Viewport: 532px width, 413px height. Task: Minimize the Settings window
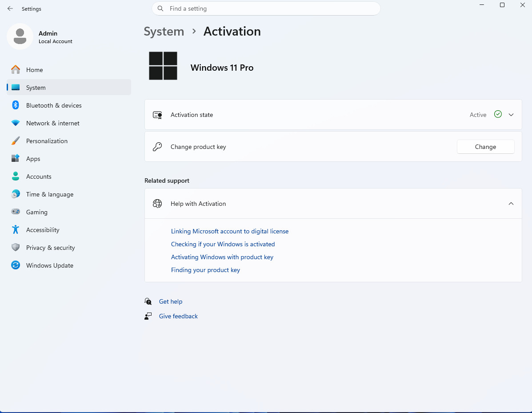pos(482,5)
